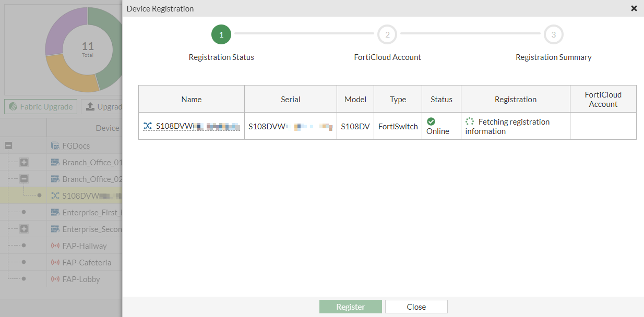Select the highlighted S108DVW tree row
The width and height of the screenshot is (644, 317).
61,196
